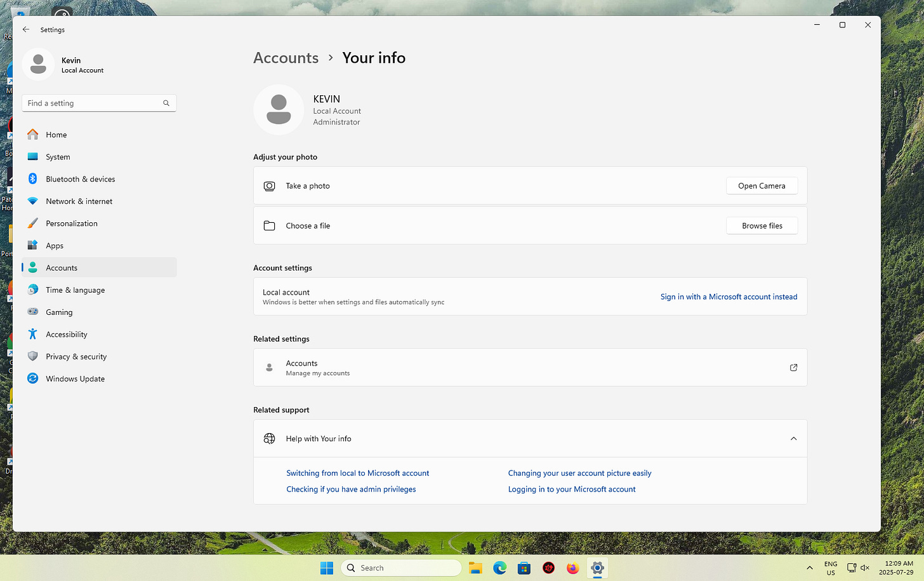This screenshot has width=924, height=581.
Task: Open the Windows Start menu
Action: click(x=327, y=568)
